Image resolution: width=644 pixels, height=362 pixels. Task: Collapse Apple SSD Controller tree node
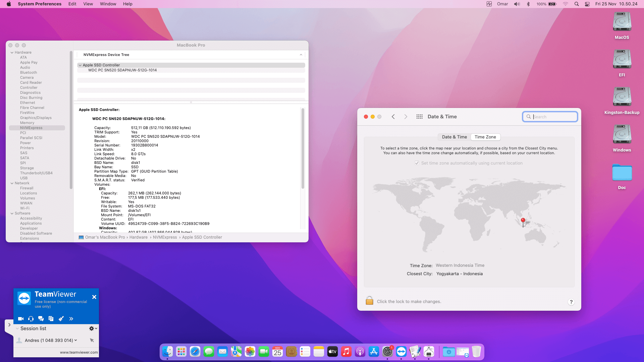click(80, 65)
